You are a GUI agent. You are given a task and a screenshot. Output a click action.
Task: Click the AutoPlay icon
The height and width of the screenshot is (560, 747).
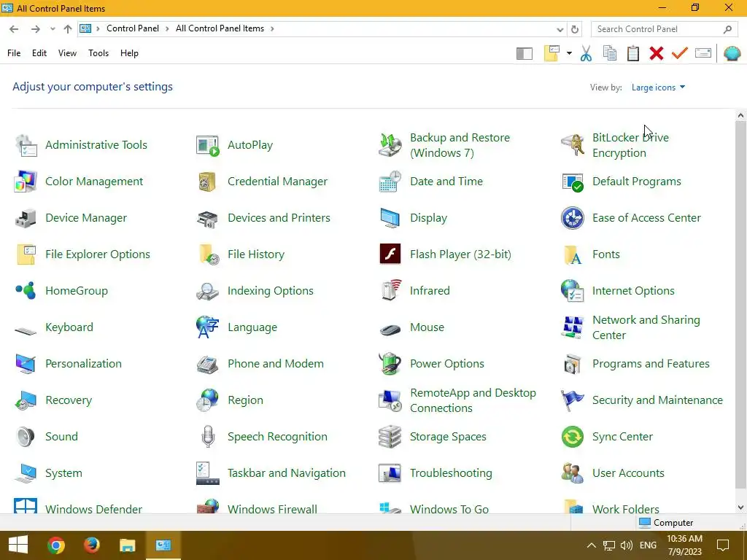click(208, 145)
